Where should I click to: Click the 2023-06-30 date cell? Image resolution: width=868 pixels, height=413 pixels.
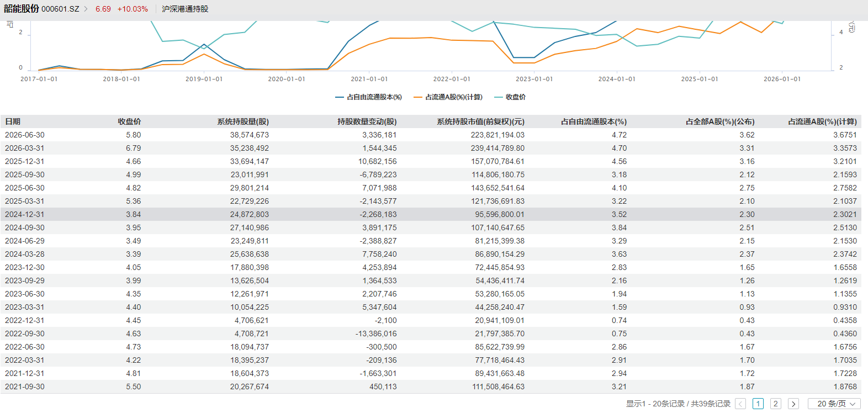pos(25,294)
